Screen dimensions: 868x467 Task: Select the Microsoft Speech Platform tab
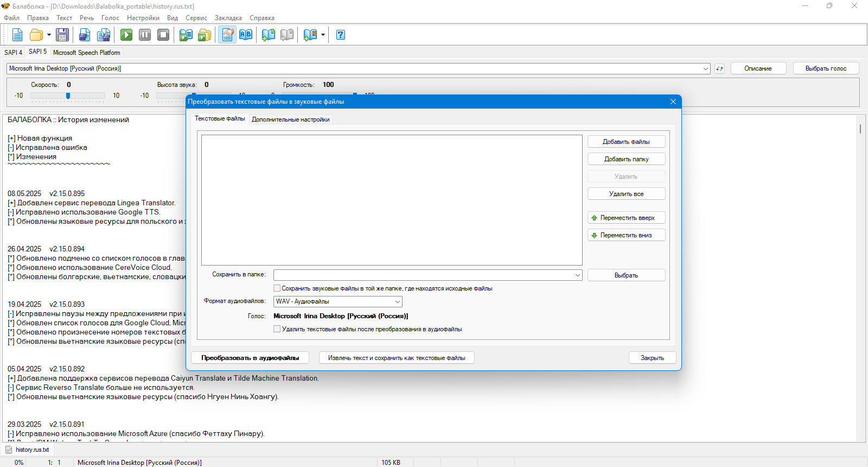tap(87, 53)
